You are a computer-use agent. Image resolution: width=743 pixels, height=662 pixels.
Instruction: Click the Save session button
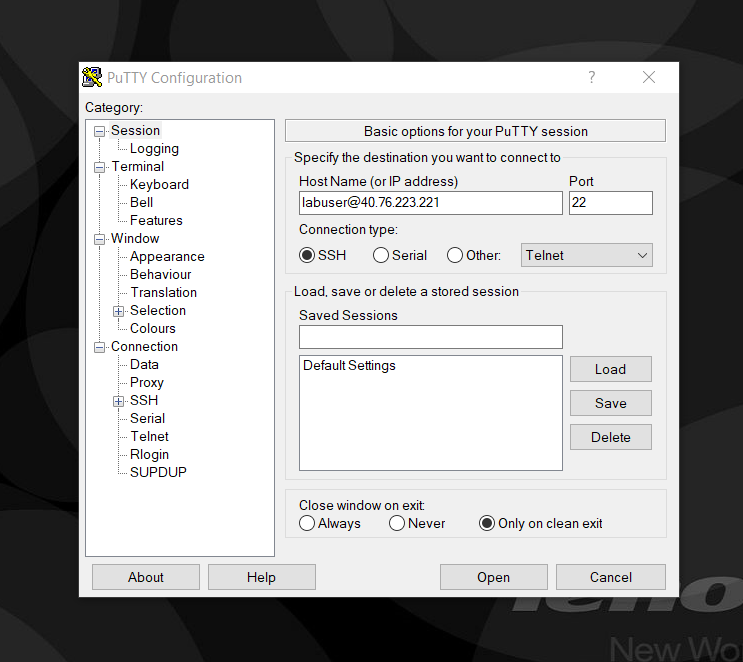pyautogui.click(x=611, y=403)
